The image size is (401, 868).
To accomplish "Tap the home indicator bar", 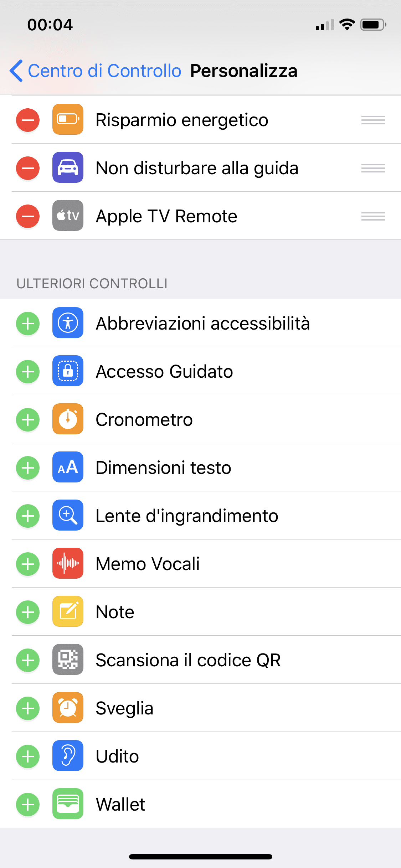I will [200, 857].
